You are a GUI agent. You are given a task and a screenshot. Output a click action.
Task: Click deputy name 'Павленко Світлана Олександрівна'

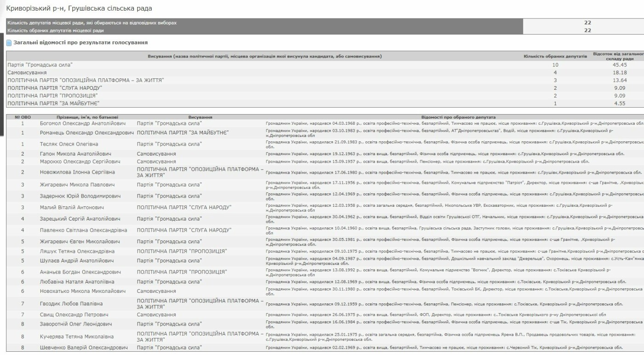(x=84, y=230)
